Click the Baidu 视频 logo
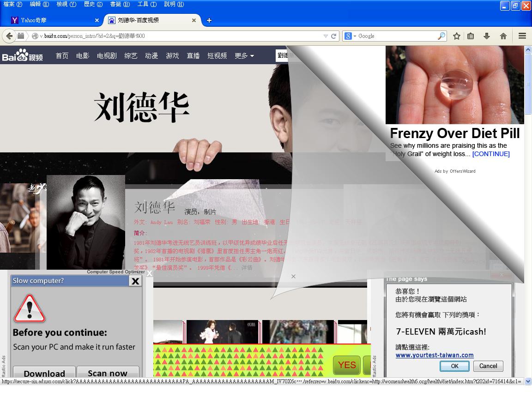The image size is (532, 399). [22, 55]
